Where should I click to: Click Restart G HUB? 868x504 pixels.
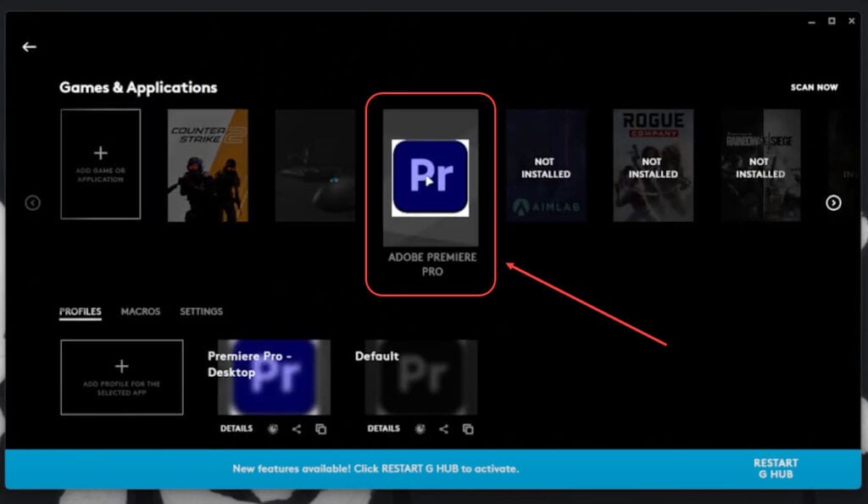point(776,468)
